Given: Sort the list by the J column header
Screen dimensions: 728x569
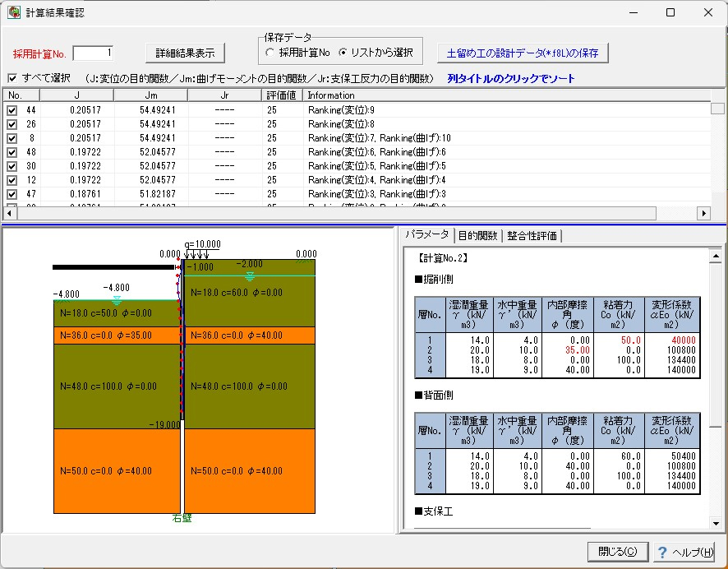Looking at the screenshot, I should tap(77, 95).
